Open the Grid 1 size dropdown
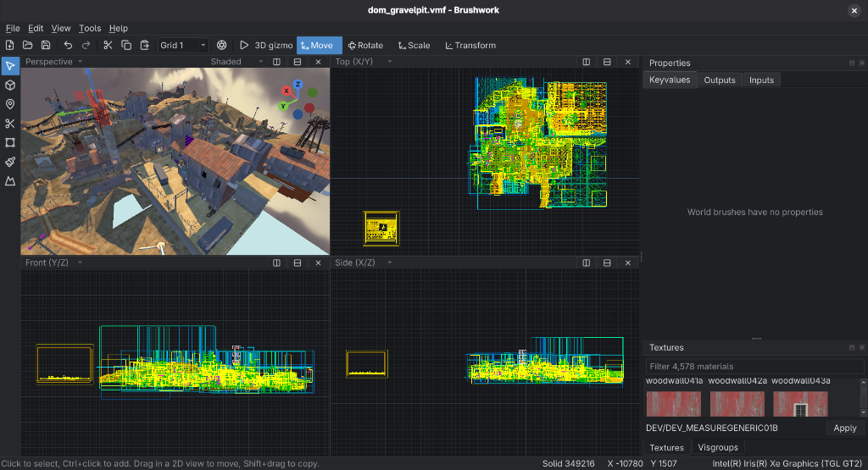Image resolution: width=868 pixels, height=470 pixels. [x=183, y=46]
